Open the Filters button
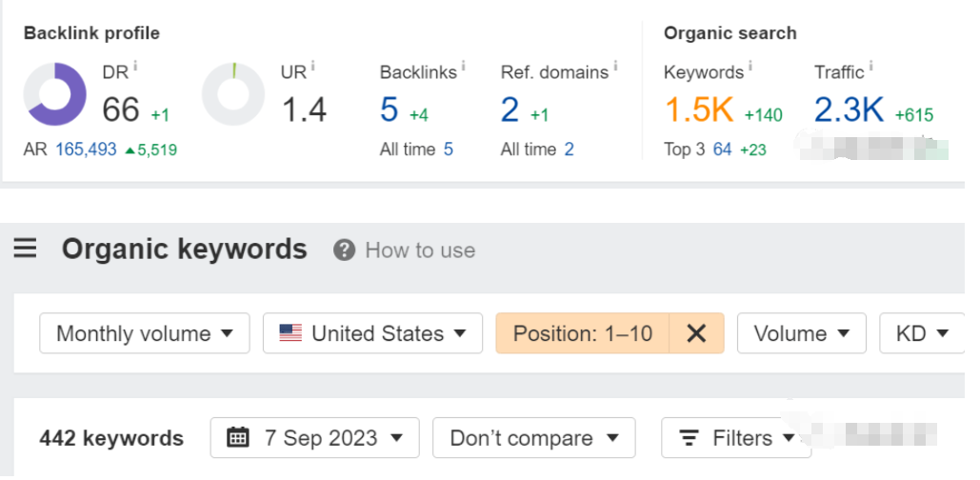 click(736, 437)
